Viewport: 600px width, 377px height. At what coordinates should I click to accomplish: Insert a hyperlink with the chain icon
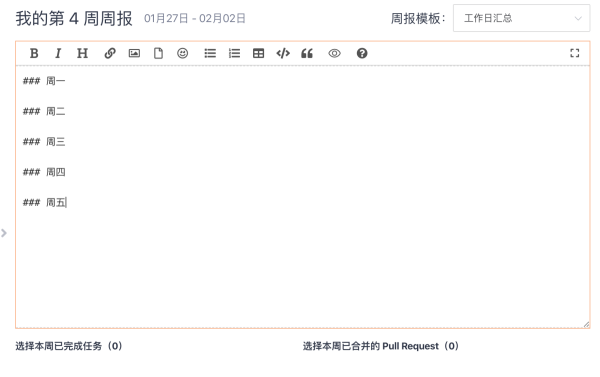coord(110,53)
